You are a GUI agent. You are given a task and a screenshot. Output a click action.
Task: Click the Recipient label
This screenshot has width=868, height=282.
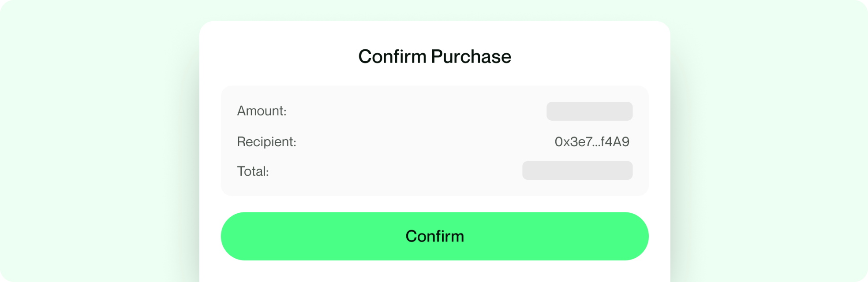[x=267, y=142]
